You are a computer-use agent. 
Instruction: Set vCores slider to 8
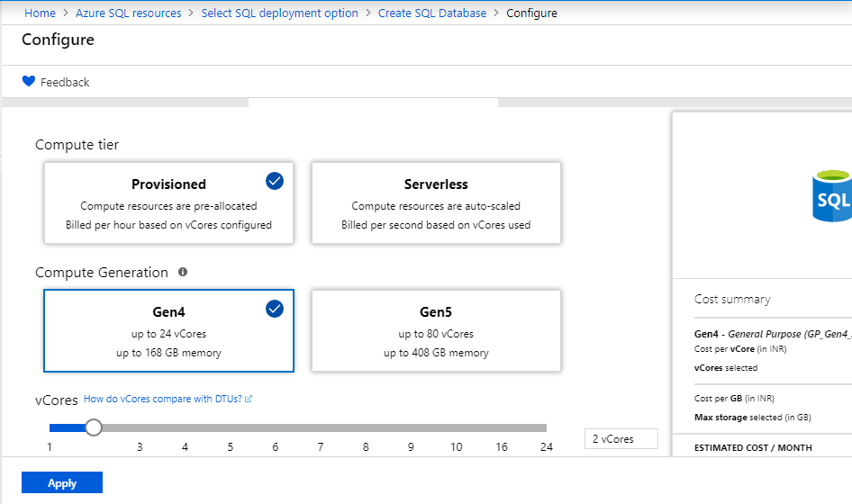coord(366,428)
